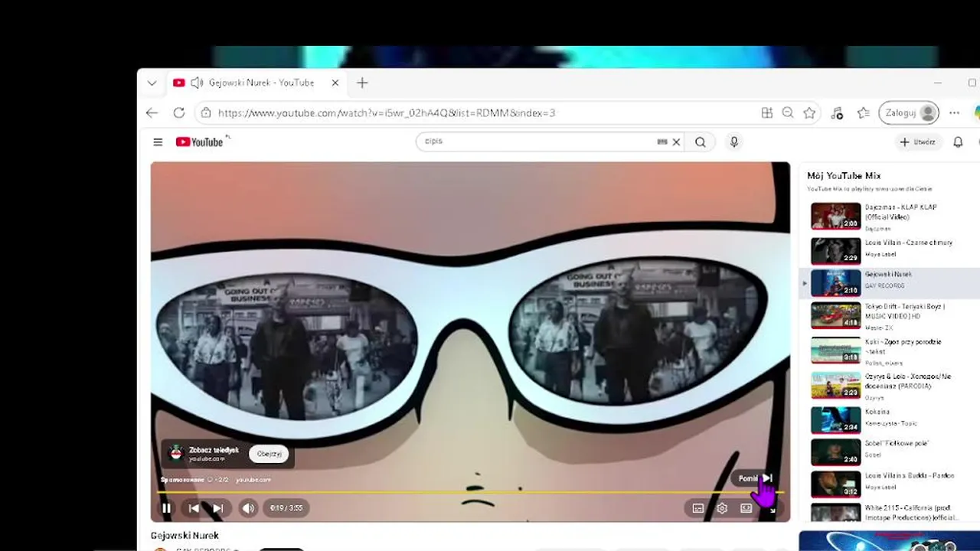Select the Gejowski Nurek playlist entry
The height and width of the screenshot is (551, 980).
[x=888, y=282]
